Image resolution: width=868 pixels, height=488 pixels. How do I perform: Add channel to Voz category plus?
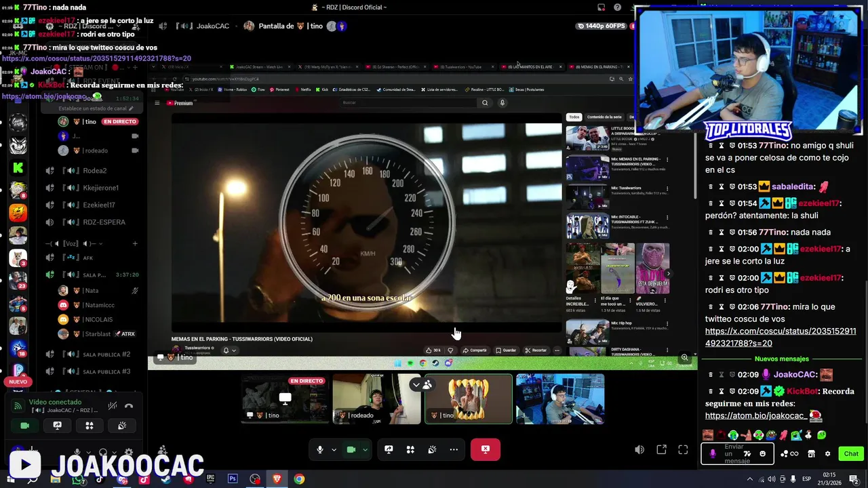click(x=134, y=243)
